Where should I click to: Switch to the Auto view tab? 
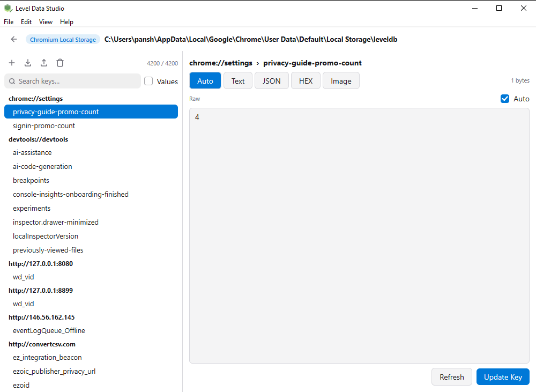coord(205,81)
